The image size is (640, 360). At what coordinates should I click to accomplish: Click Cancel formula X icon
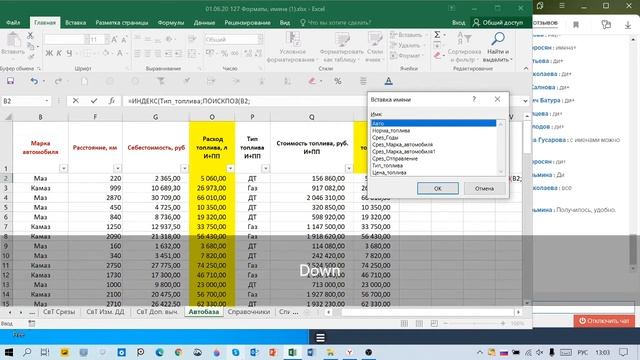coord(76,100)
